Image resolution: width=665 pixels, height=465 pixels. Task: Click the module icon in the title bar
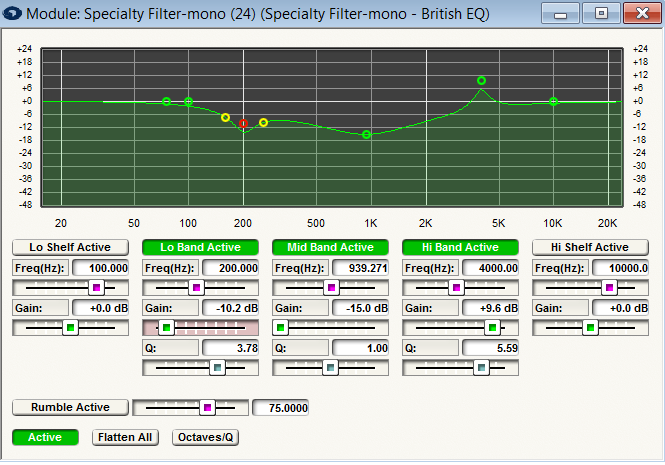[12, 13]
